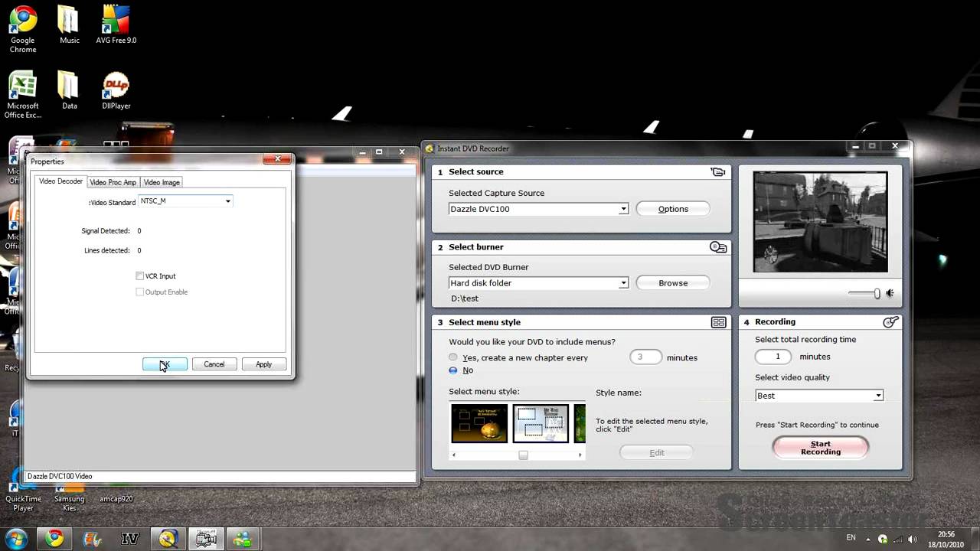Launch AVG Free 9.0 desktop shortcut
The height and width of the screenshot is (551, 980).
tap(116, 25)
